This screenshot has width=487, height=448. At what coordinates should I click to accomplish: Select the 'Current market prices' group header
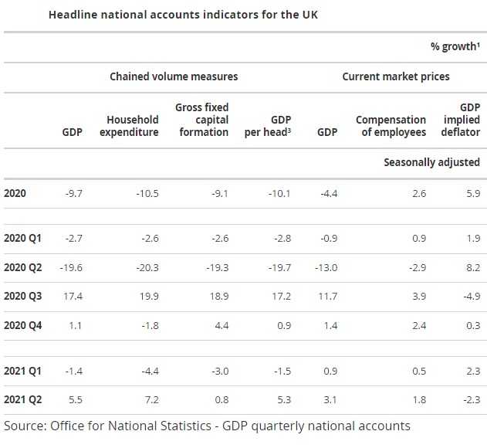coord(396,76)
